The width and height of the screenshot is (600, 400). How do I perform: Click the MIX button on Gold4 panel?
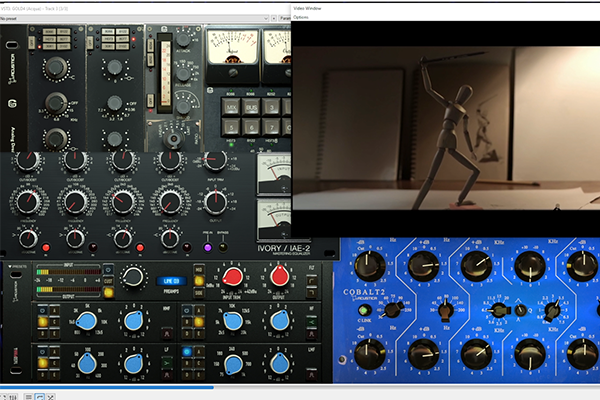pos(231,107)
